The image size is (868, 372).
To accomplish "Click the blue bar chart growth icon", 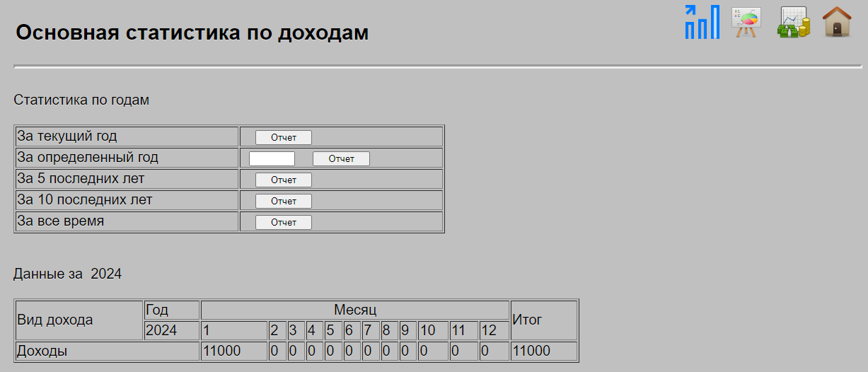I will coord(702,22).
